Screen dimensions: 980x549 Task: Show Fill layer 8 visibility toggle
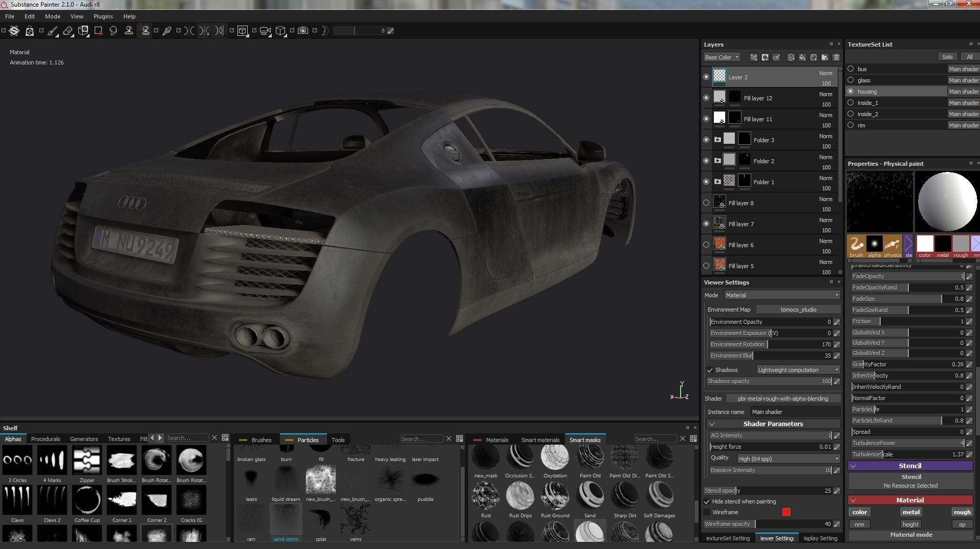point(706,203)
